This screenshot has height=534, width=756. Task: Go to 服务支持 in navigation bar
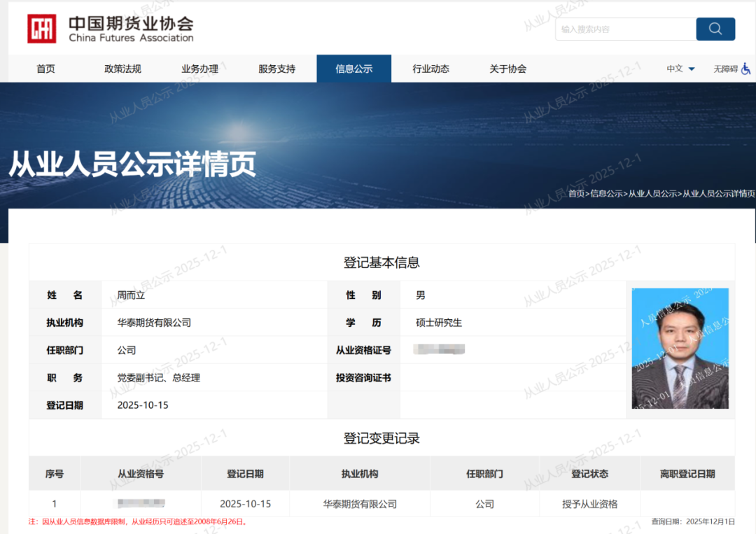[x=276, y=69]
